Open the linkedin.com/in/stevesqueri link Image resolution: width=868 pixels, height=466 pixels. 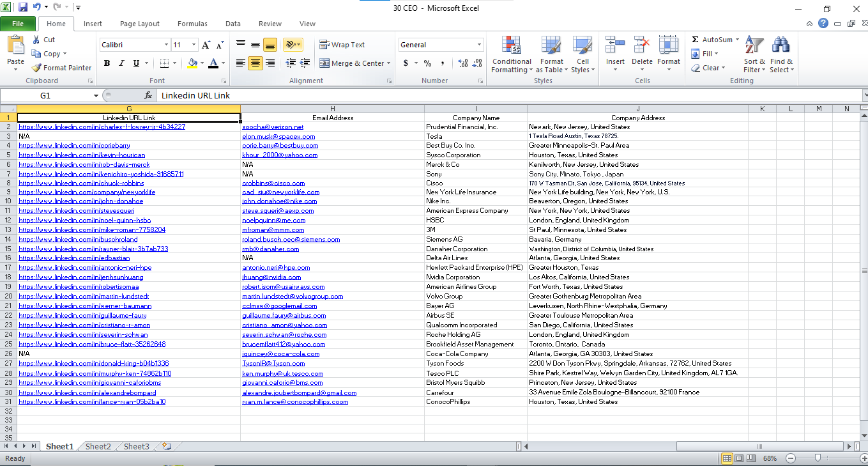pyautogui.click(x=76, y=211)
